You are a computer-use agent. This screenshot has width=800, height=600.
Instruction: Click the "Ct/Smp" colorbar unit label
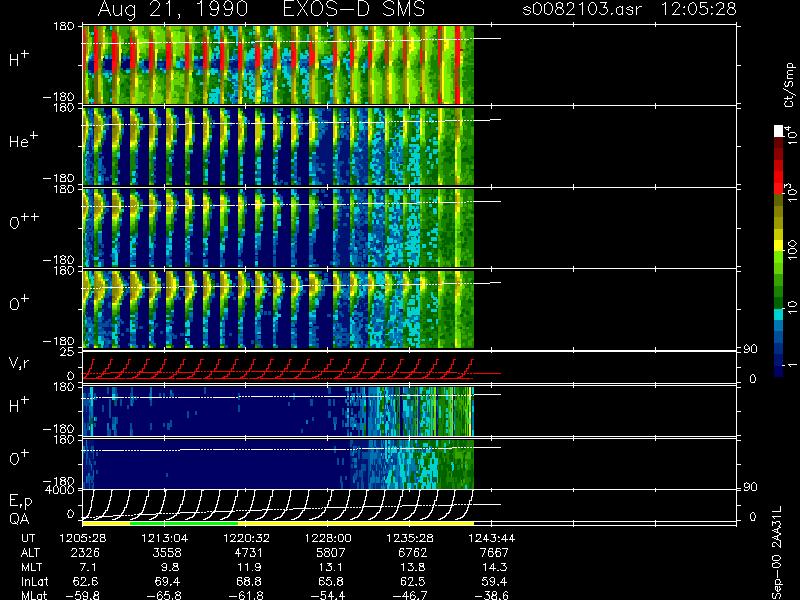(790, 85)
